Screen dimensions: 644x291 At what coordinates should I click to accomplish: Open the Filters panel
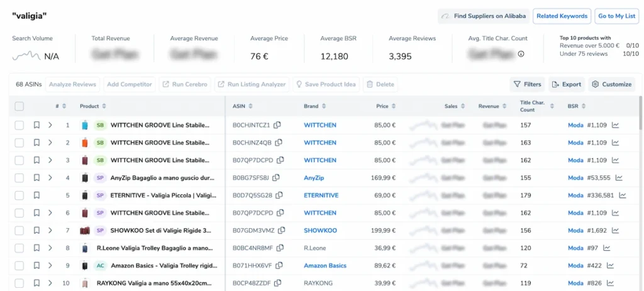click(x=528, y=84)
